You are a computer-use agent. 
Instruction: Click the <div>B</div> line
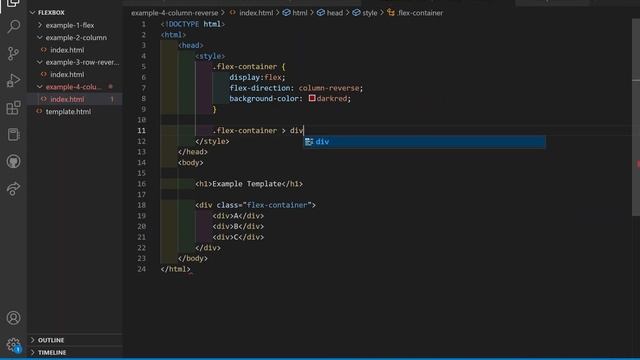238,226
